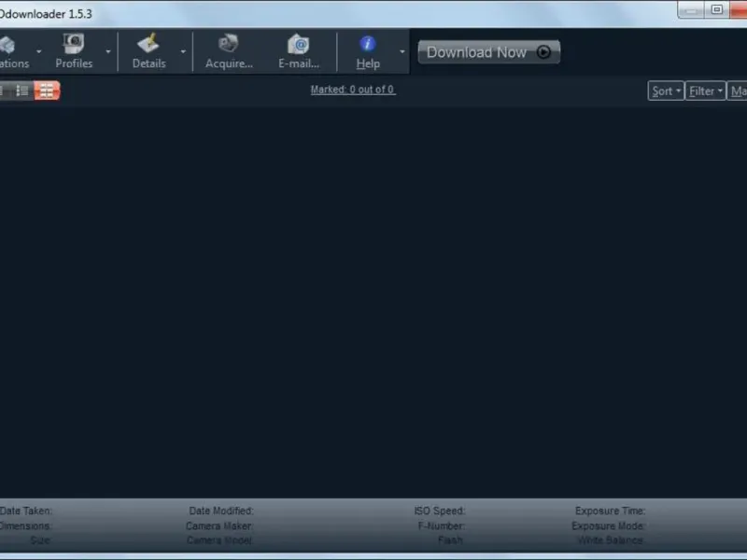The image size is (747, 560).
Task: Click the Exposure Mode label
Action: coord(609,526)
